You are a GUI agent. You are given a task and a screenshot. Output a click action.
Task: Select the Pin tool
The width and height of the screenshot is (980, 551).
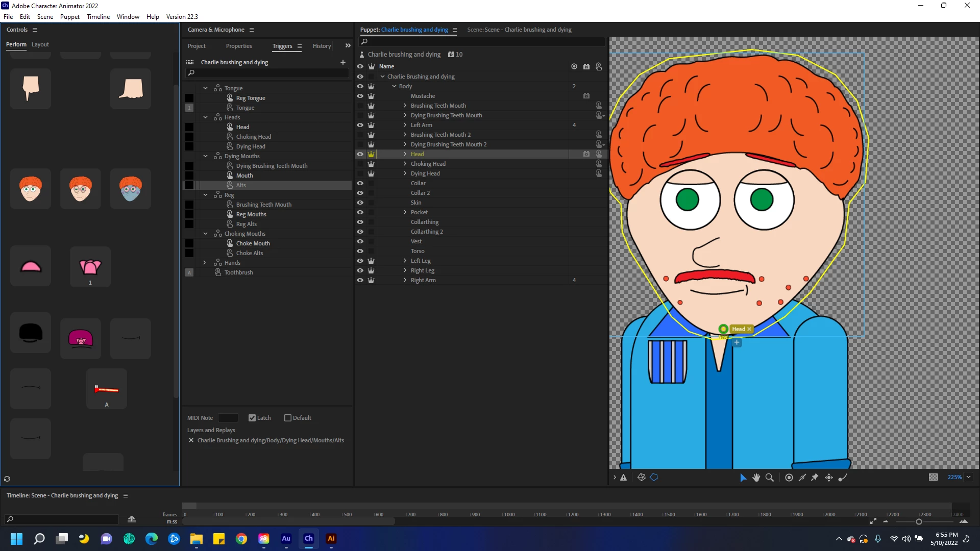click(x=815, y=478)
